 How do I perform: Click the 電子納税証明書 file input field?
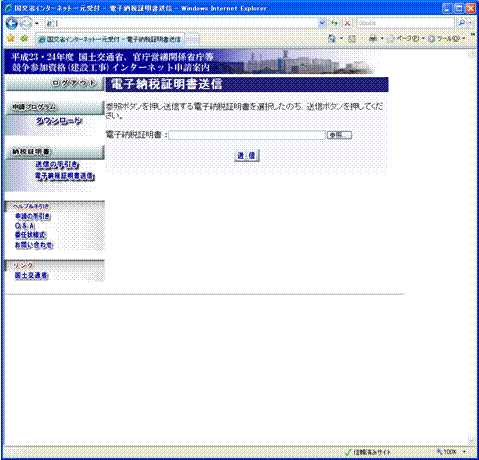[247, 135]
